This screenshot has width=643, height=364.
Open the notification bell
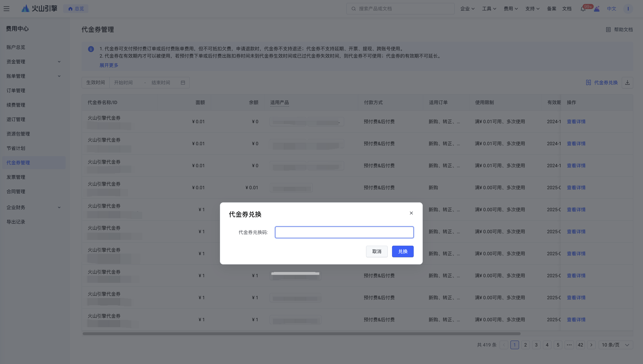[x=583, y=9]
